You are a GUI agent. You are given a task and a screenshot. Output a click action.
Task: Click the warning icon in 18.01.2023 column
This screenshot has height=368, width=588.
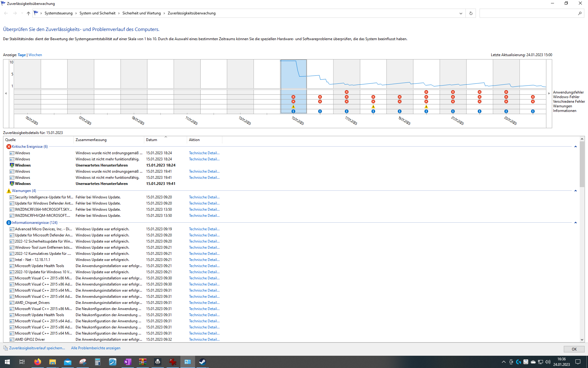(373, 107)
